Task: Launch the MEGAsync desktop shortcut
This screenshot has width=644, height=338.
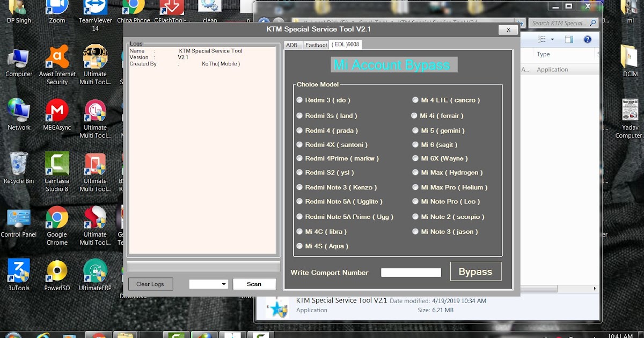Action: pyautogui.click(x=57, y=115)
